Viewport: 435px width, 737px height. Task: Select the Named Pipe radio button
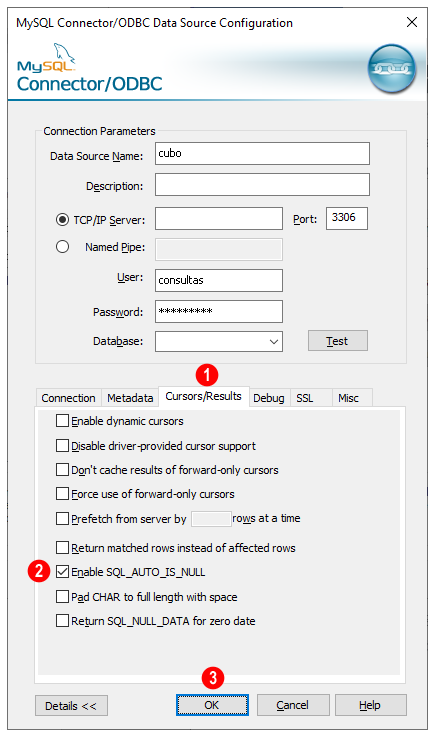pos(63,247)
